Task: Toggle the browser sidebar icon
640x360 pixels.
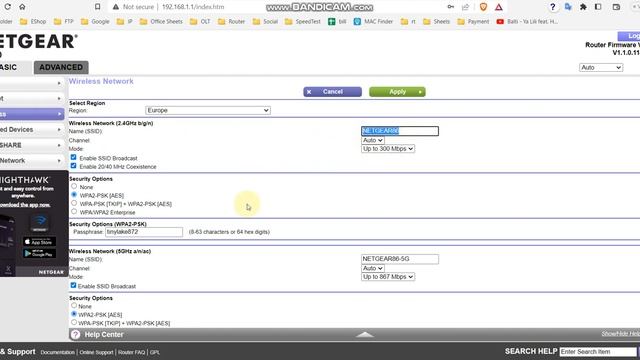Action: click(598, 7)
